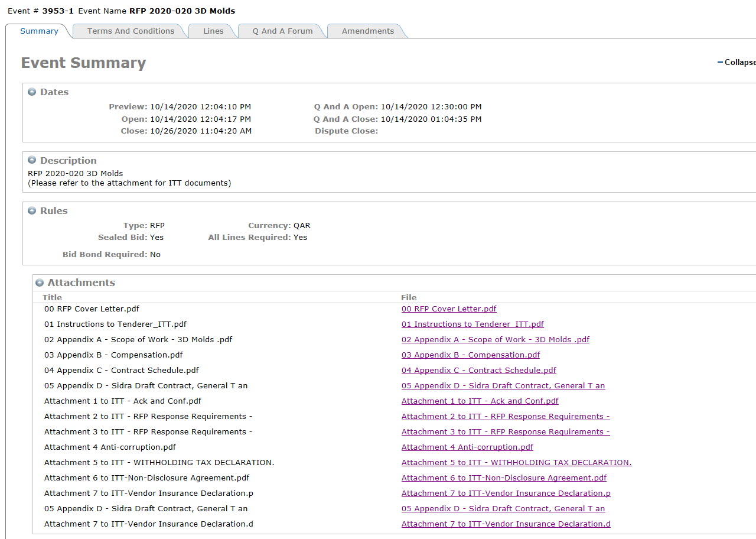Go to the Q And A Forum tab

point(282,31)
